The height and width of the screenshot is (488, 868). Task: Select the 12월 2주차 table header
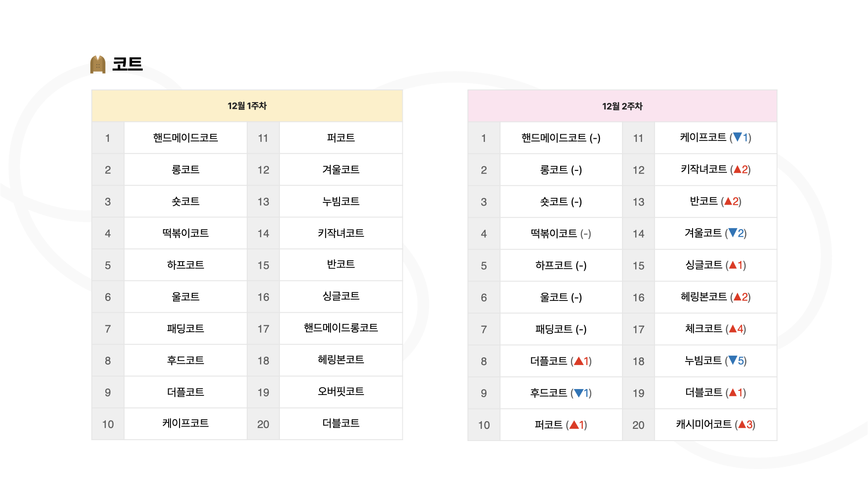[622, 106]
